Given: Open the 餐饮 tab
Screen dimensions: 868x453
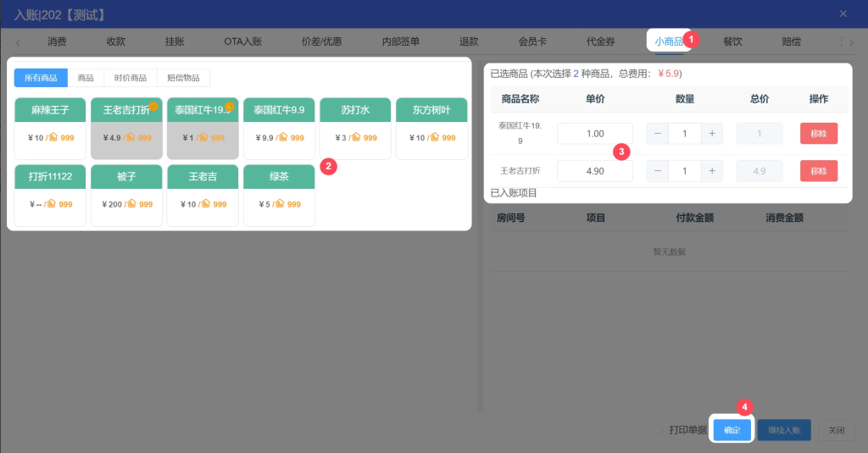Looking at the screenshot, I should click(732, 41).
